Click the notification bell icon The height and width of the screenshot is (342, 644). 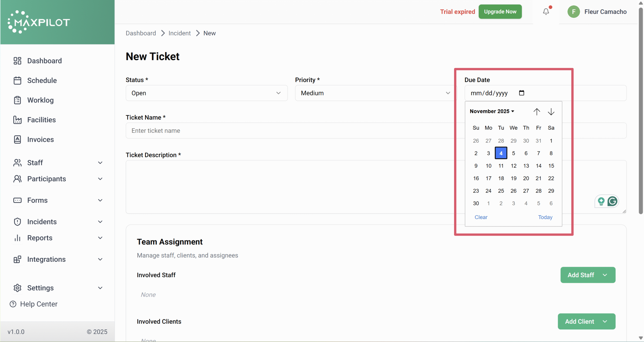pyautogui.click(x=546, y=12)
